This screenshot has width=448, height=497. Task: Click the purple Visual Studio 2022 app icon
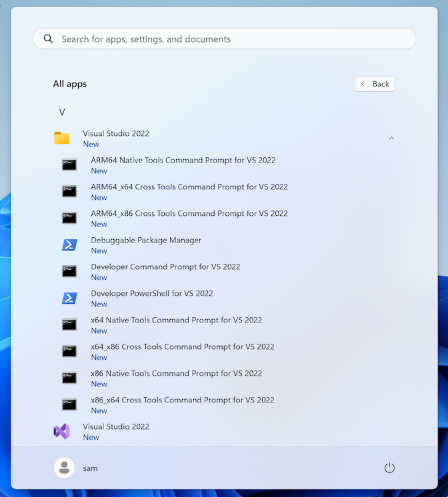[61, 432]
